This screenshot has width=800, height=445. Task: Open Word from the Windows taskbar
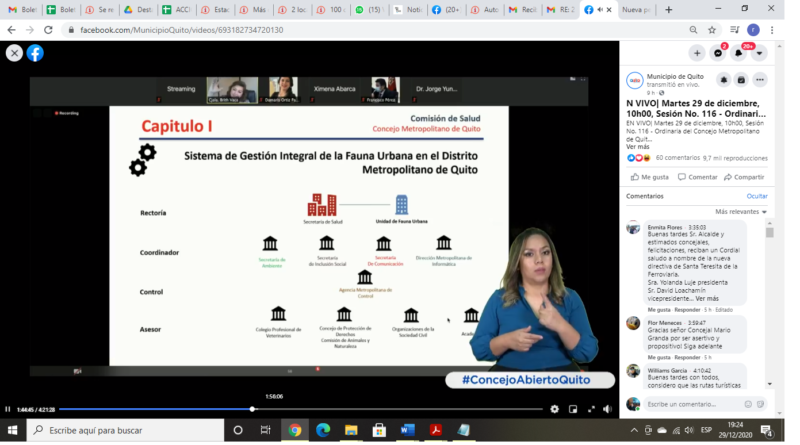(x=408, y=430)
